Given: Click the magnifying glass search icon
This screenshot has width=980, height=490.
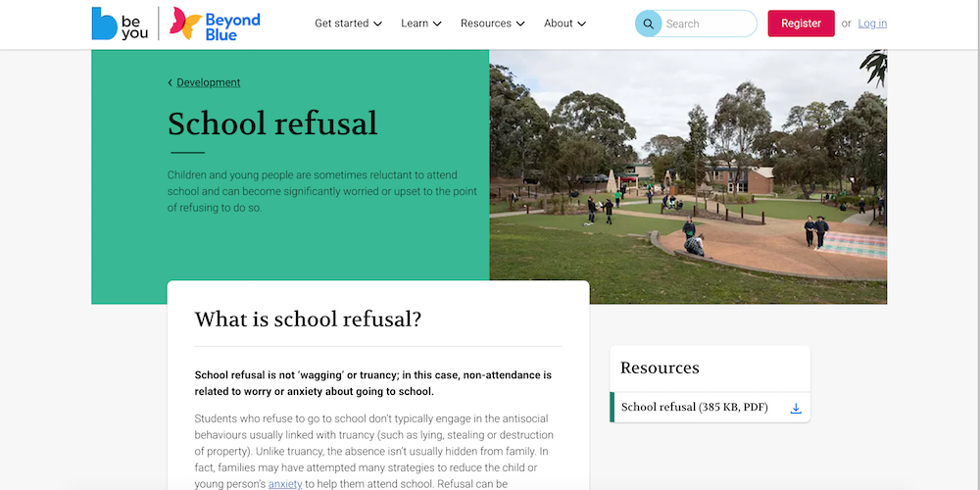Looking at the screenshot, I should 648,24.
